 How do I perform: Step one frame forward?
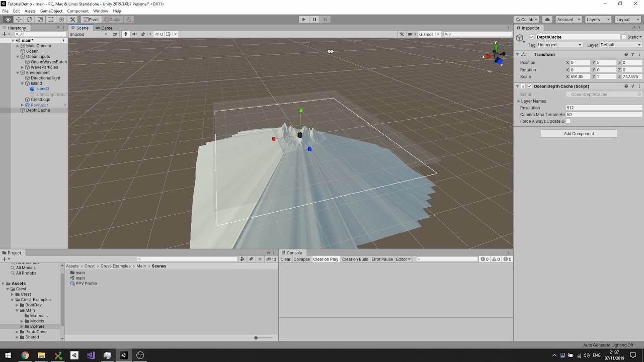[x=326, y=20]
